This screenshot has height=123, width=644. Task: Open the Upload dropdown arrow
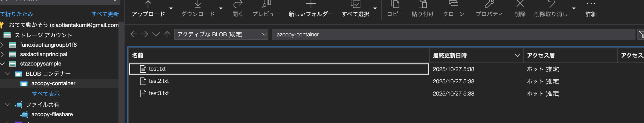171,8
